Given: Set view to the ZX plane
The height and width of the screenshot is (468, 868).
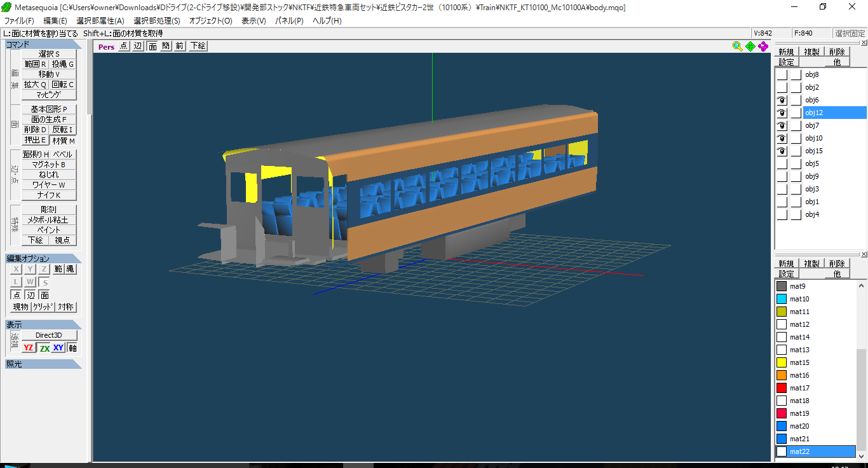Looking at the screenshot, I should [x=44, y=348].
